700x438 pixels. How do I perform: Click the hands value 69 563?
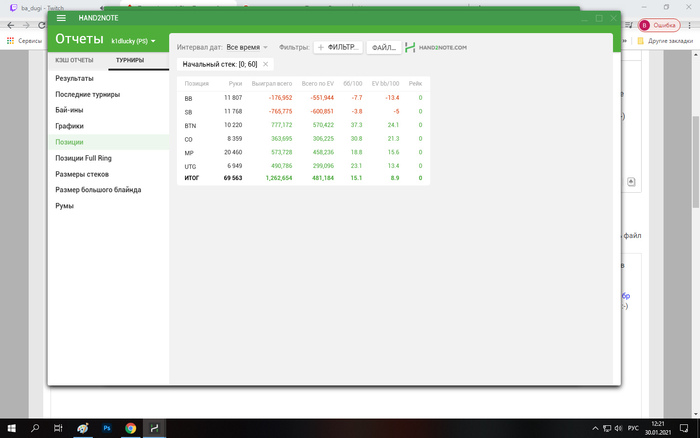coord(233,178)
